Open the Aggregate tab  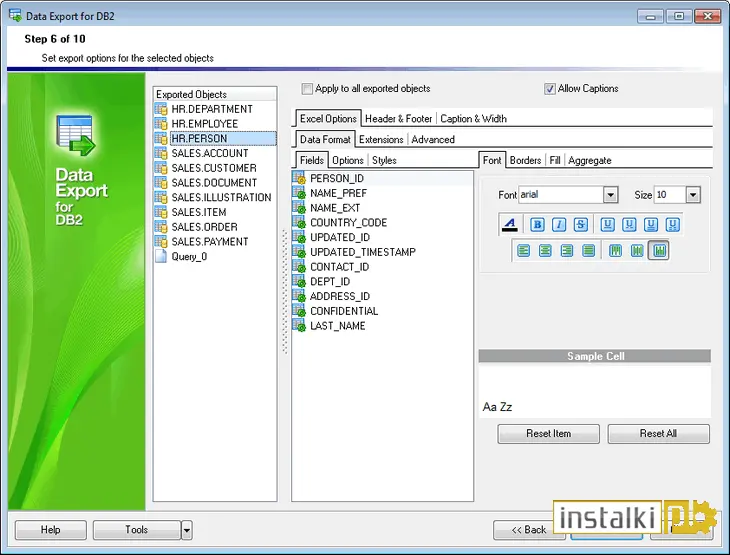[x=589, y=160]
